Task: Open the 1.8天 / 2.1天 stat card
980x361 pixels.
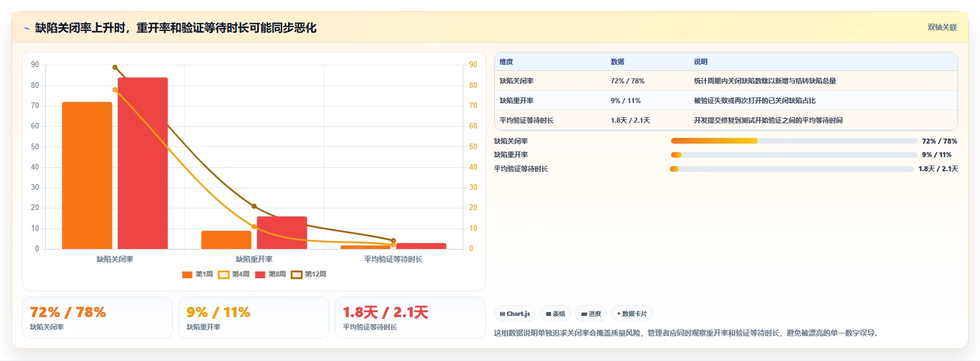Action: (410, 318)
